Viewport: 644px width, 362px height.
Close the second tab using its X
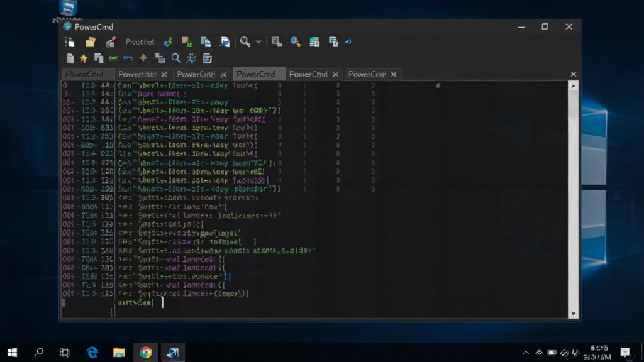coord(164,74)
